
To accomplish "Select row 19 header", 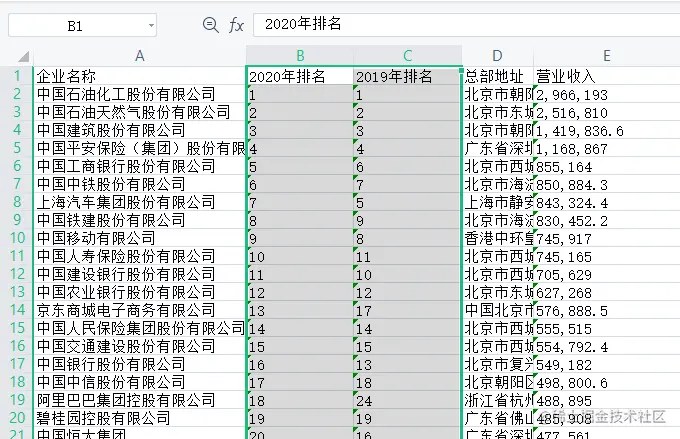I will click(x=17, y=400).
